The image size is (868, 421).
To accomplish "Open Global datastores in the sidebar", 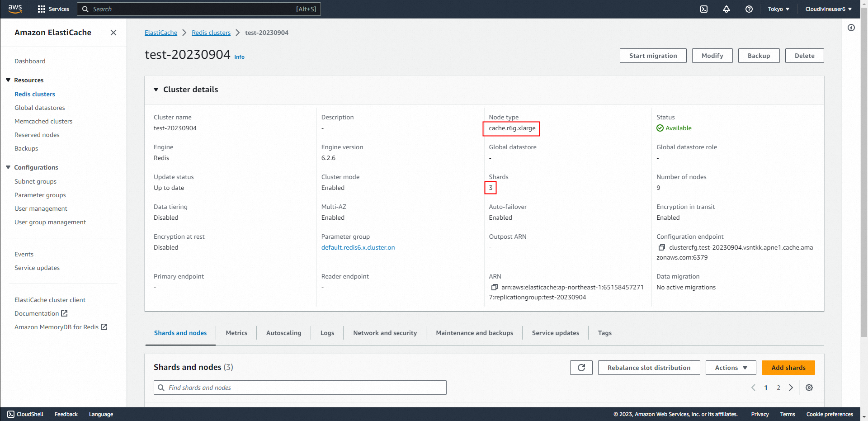I will tap(40, 108).
